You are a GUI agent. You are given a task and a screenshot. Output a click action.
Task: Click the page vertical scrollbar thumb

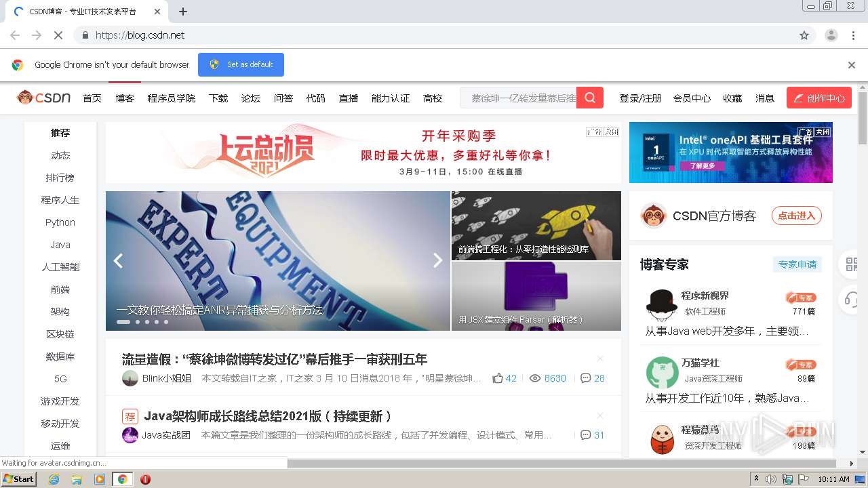click(863, 118)
